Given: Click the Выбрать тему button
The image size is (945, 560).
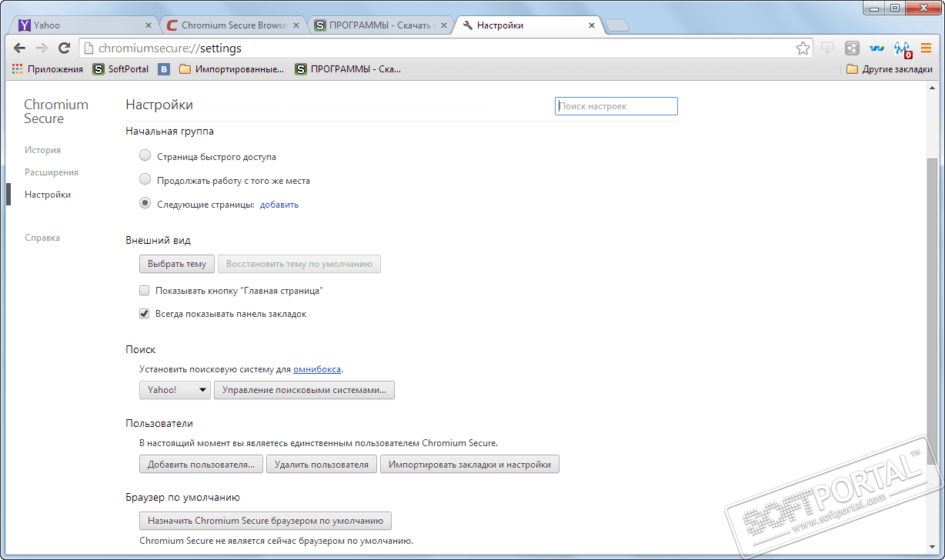Looking at the screenshot, I should [x=177, y=264].
